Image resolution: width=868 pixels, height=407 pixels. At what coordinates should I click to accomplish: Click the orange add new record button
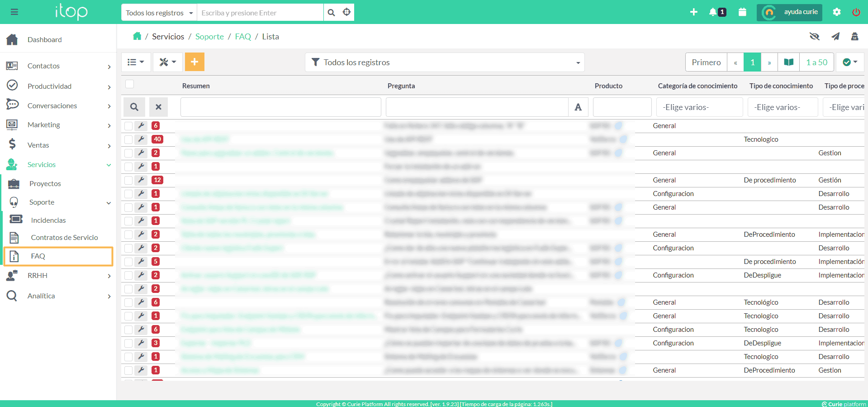point(194,62)
